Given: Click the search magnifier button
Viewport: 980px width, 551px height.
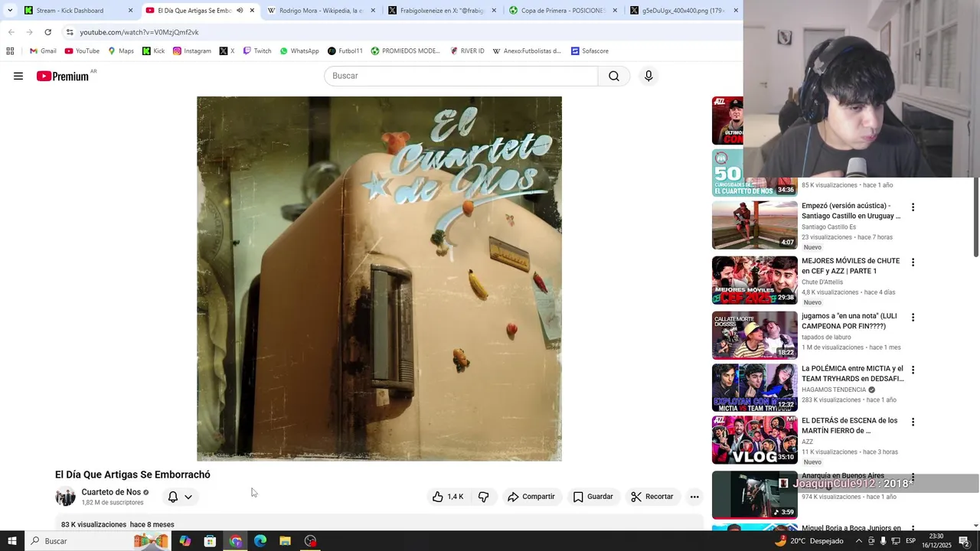Looking at the screenshot, I should click(x=614, y=76).
